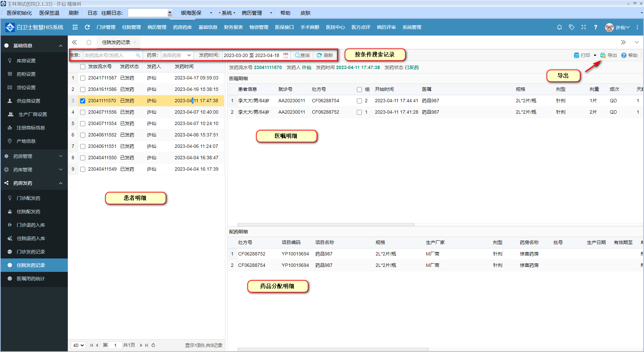Viewport: 644px width, 352px height.
Task: Click the horizontal scrollbar under 医嘱明细 table
Action: pos(326,225)
